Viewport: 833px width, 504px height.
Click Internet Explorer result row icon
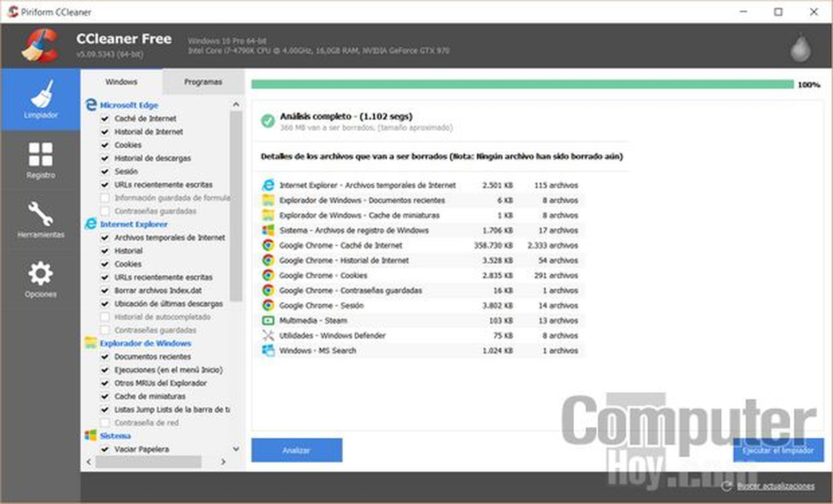coord(268,185)
